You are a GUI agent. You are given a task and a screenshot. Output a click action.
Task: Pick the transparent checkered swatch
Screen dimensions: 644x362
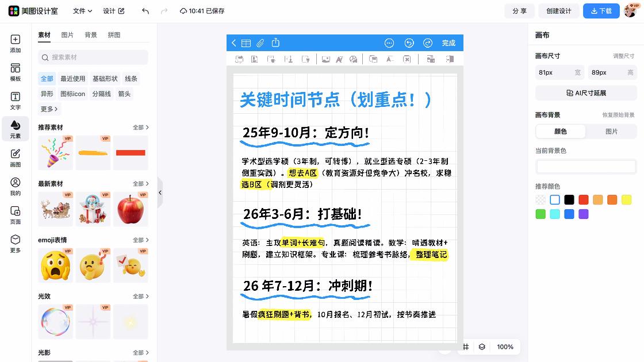click(540, 200)
